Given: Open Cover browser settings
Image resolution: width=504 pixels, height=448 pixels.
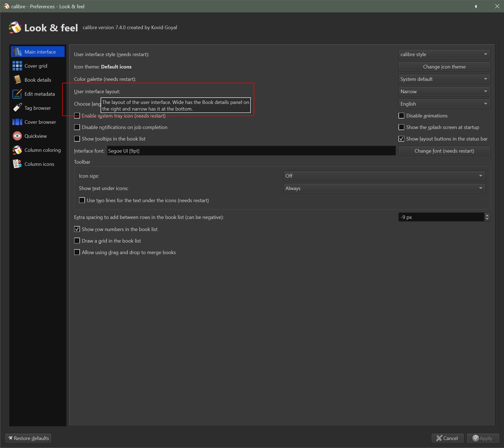Looking at the screenshot, I should click(38, 122).
